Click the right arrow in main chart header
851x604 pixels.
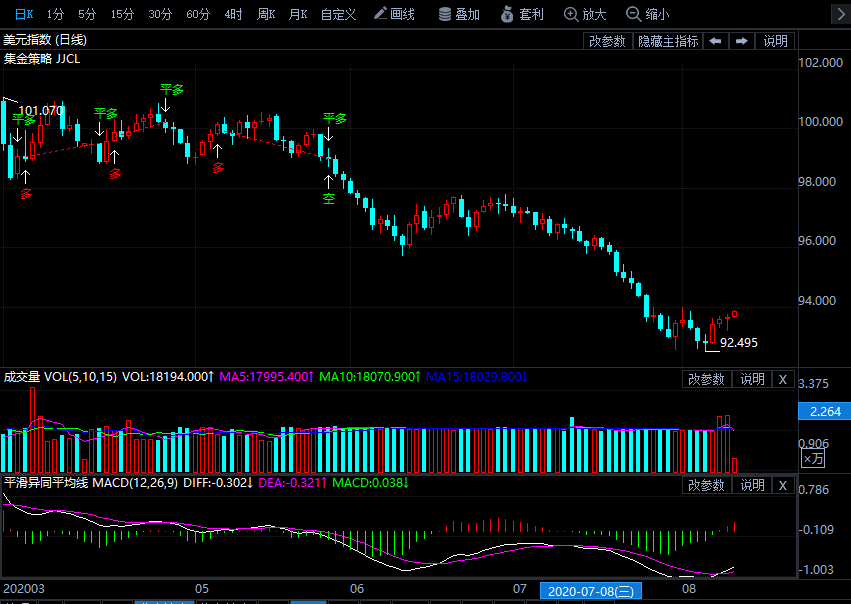point(741,41)
